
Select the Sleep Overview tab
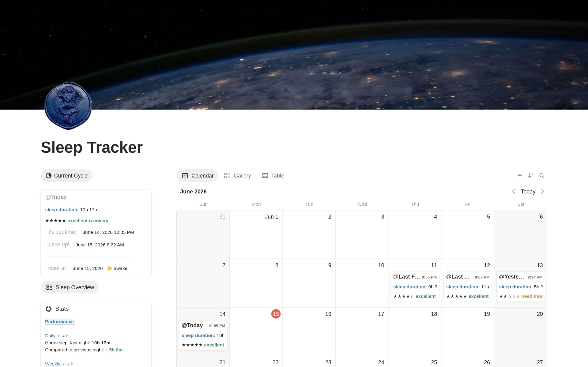pos(70,287)
